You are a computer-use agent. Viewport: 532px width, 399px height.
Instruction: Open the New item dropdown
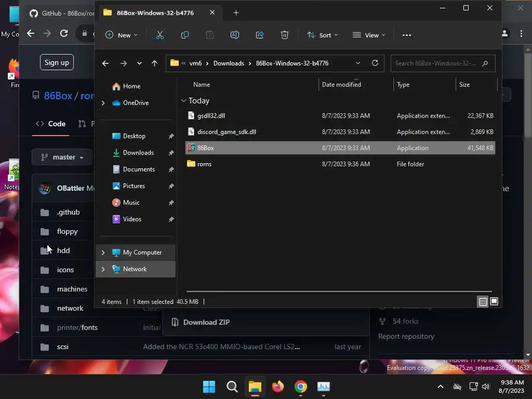coord(122,35)
